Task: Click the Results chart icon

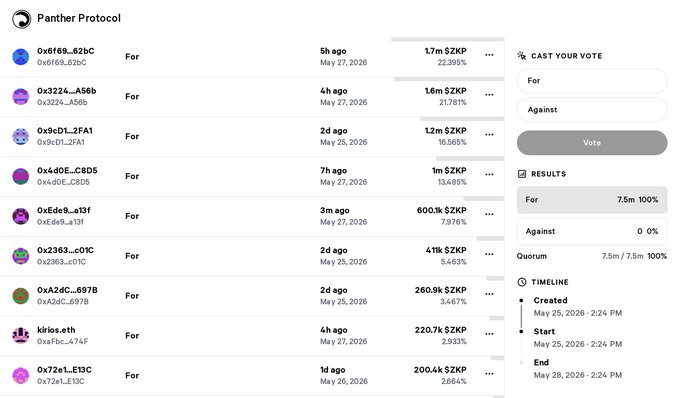Action: pyautogui.click(x=522, y=174)
